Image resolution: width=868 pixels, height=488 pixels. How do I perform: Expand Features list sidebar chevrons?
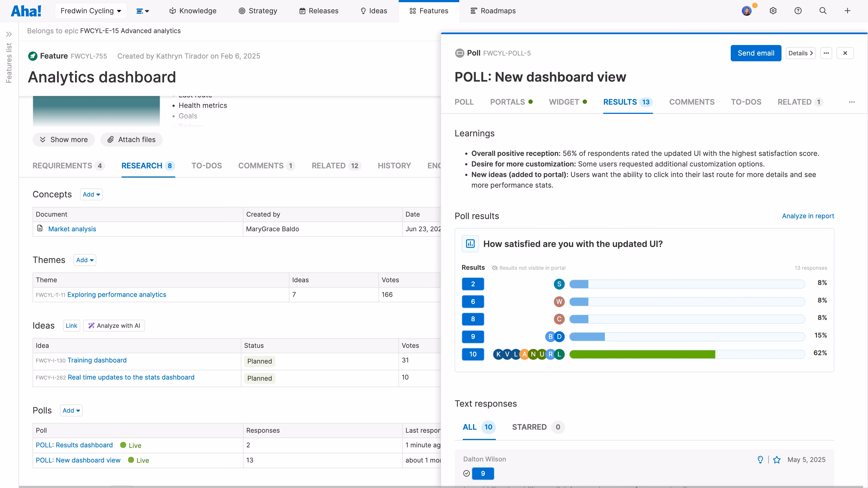point(9,34)
